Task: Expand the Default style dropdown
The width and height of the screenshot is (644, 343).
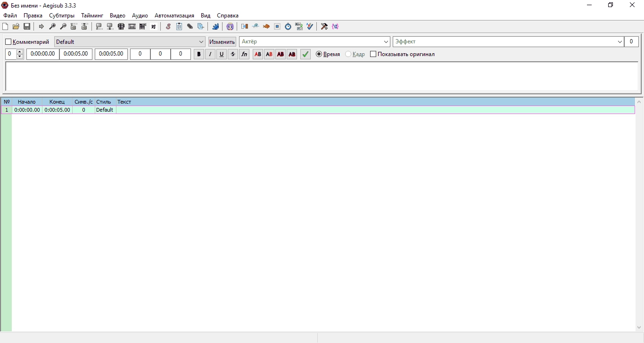Action: pyautogui.click(x=201, y=42)
